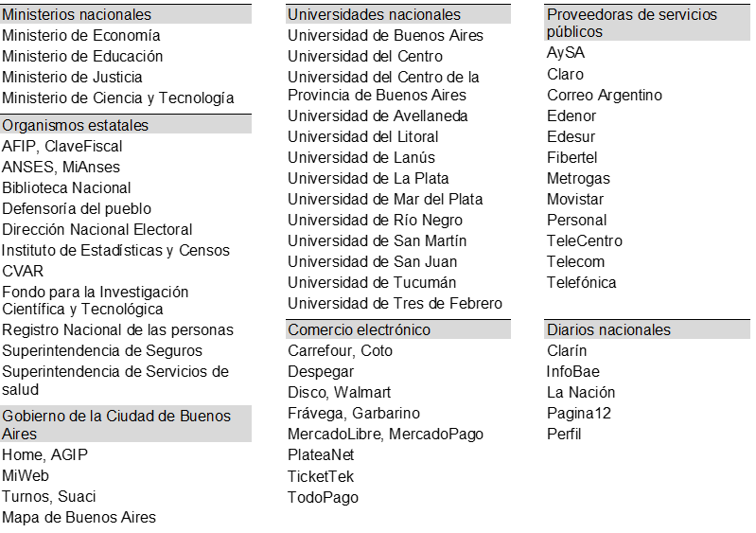Click the Universidad de Buenos Aires entry
The image size is (756, 533).
pos(385,36)
